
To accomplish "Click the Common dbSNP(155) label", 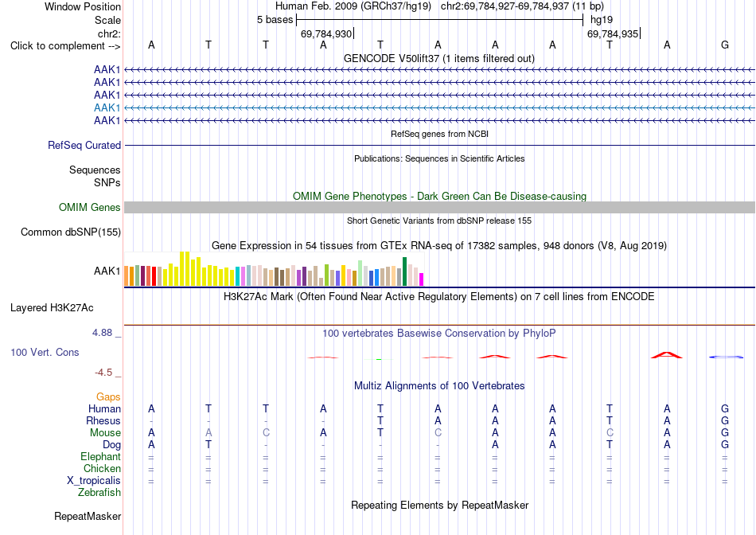I will [x=71, y=232].
